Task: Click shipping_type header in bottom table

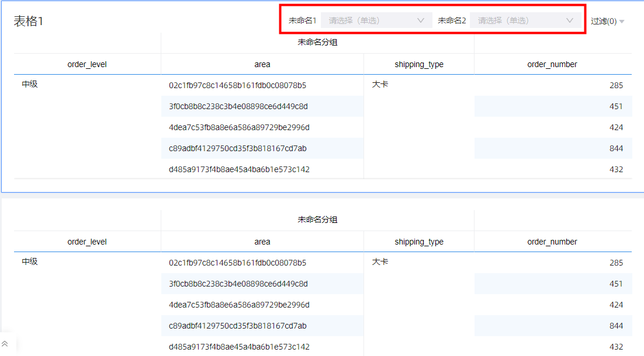Action: pos(418,242)
